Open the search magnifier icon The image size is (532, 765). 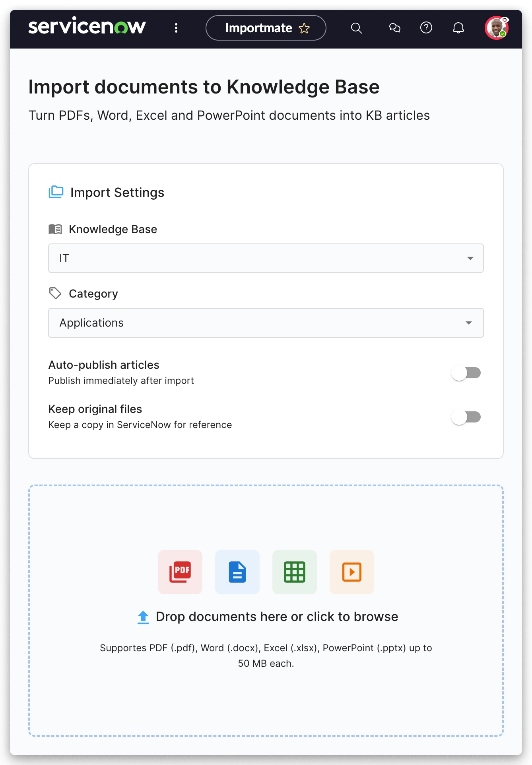[356, 28]
